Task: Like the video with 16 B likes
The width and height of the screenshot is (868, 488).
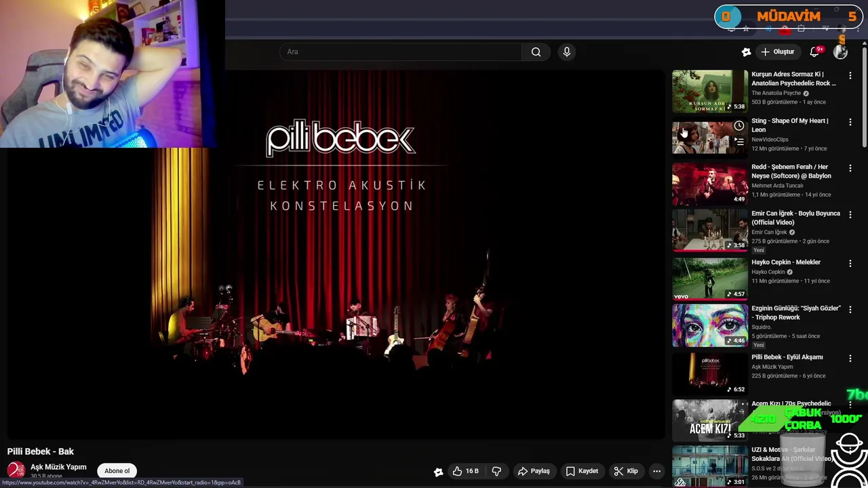Action: [465, 471]
